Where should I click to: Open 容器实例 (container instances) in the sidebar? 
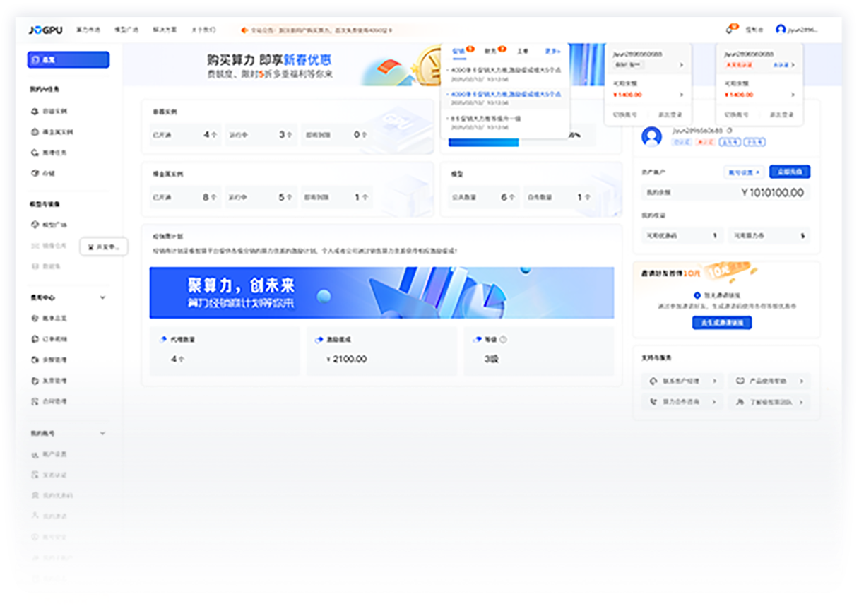[x=54, y=112]
